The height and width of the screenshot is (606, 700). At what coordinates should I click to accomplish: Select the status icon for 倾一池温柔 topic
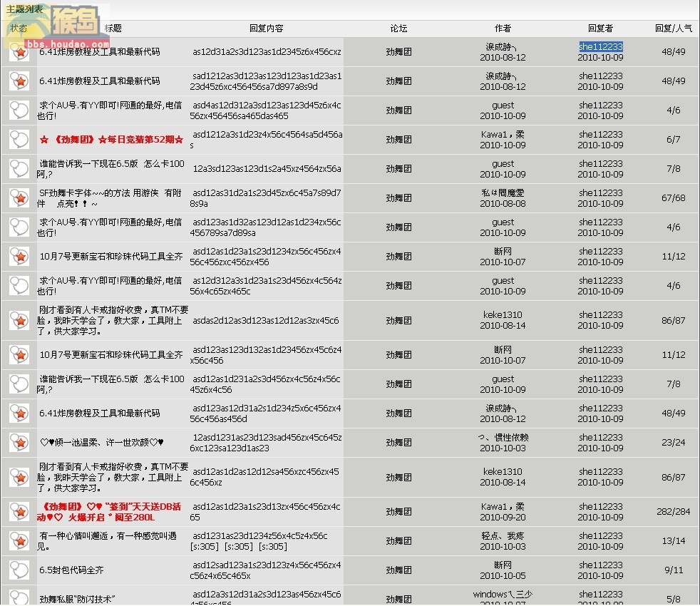tap(19, 443)
